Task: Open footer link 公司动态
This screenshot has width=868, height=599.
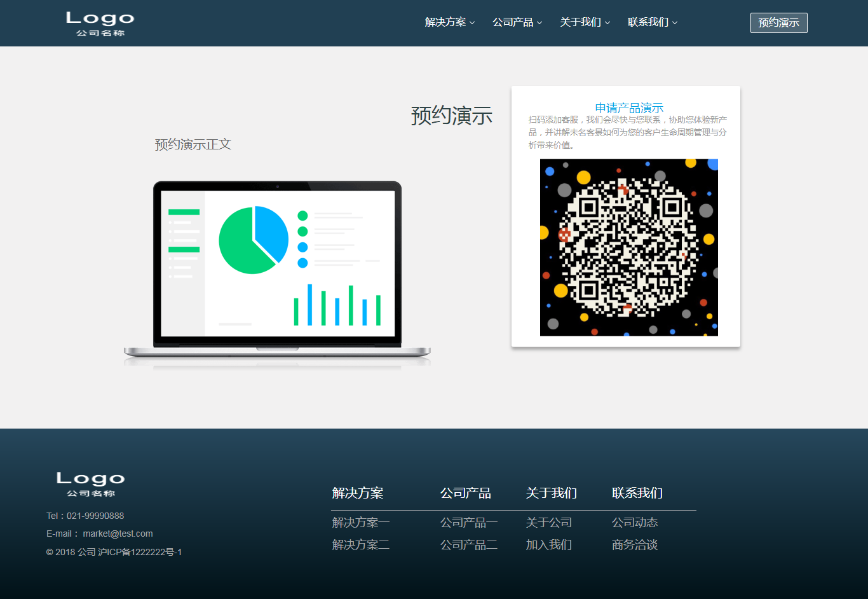Action: (x=635, y=523)
